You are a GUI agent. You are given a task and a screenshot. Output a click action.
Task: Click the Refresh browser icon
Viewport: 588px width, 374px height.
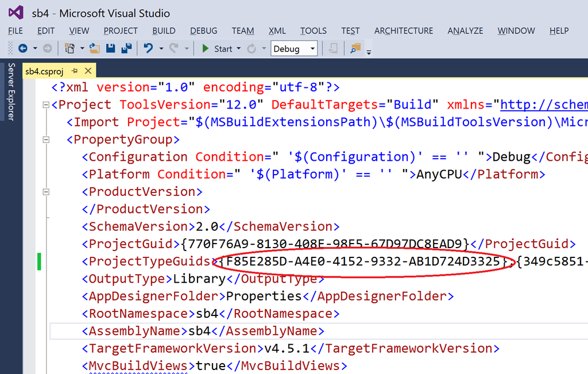coord(252,48)
